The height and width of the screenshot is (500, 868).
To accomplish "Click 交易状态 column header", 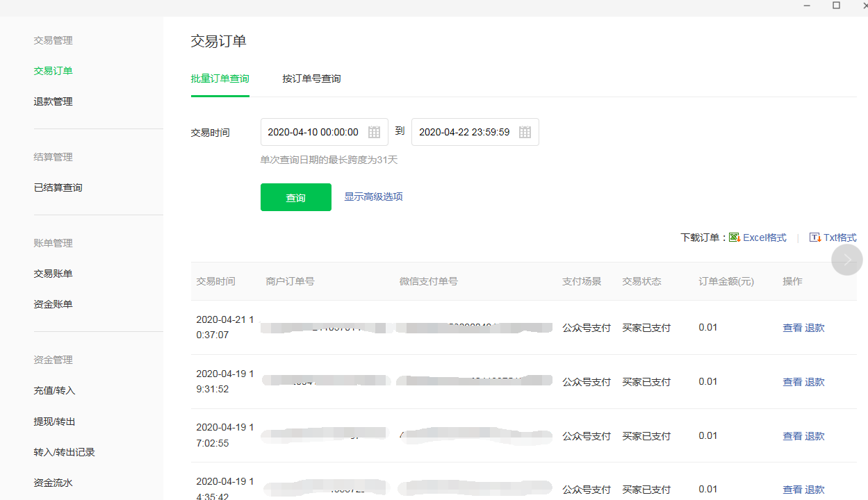I will (641, 281).
